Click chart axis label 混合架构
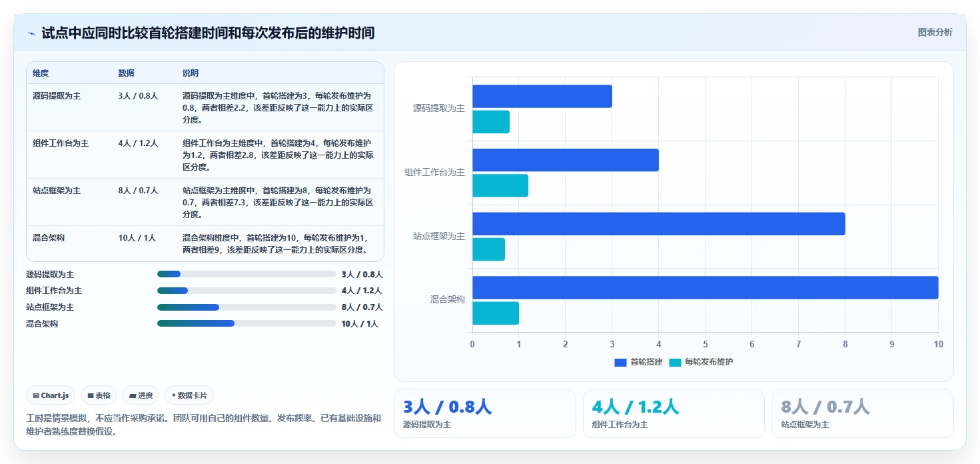The image size is (980, 464). tap(448, 300)
